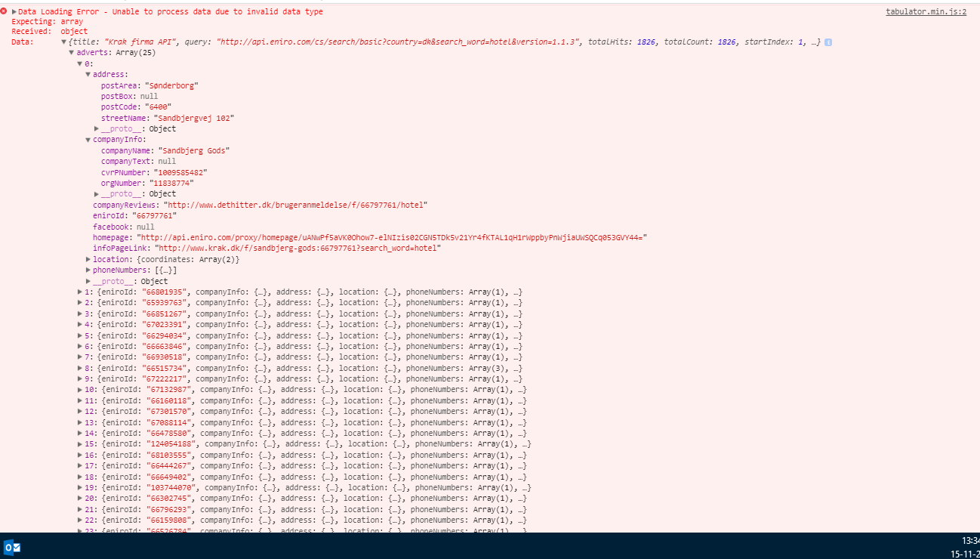Expand the __proto__ entry under companyInfo
This screenshot has width=980, height=559.
96,193
